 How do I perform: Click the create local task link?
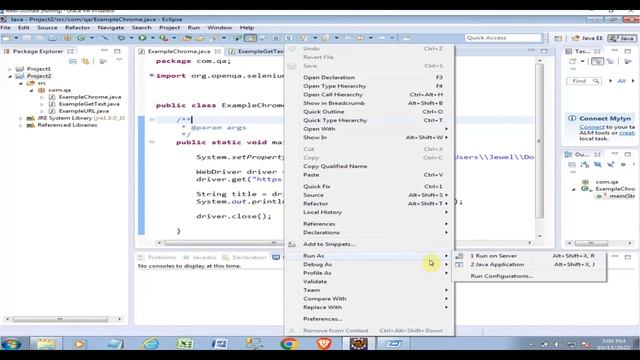627,133
